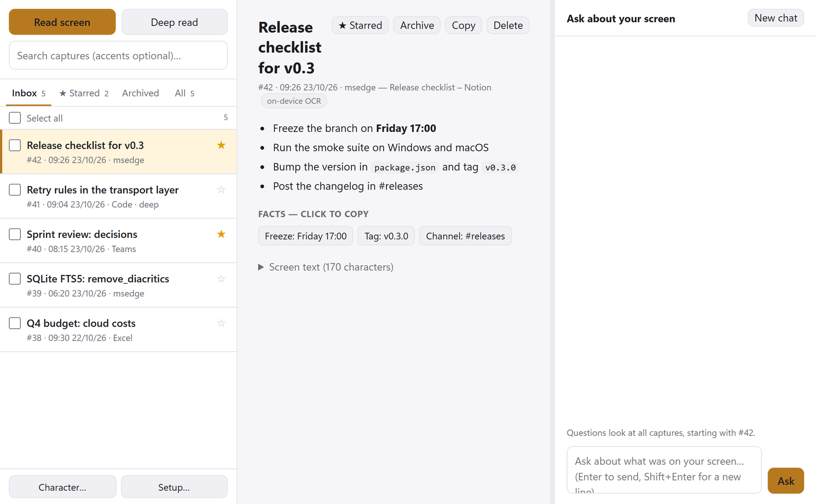Open the Character... dialog
This screenshot has width=816, height=504.
[x=62, y=487]
